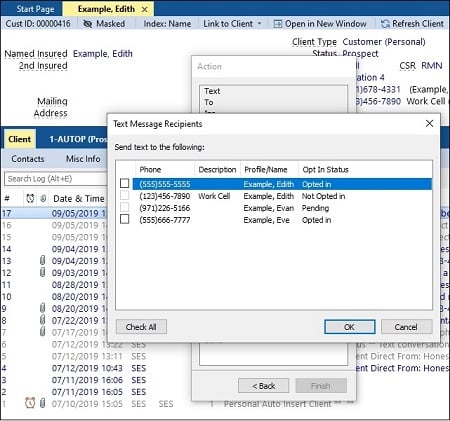Click the Open in New Window icon
This screenshot has width=450, height=421.
tap(277, 24)
